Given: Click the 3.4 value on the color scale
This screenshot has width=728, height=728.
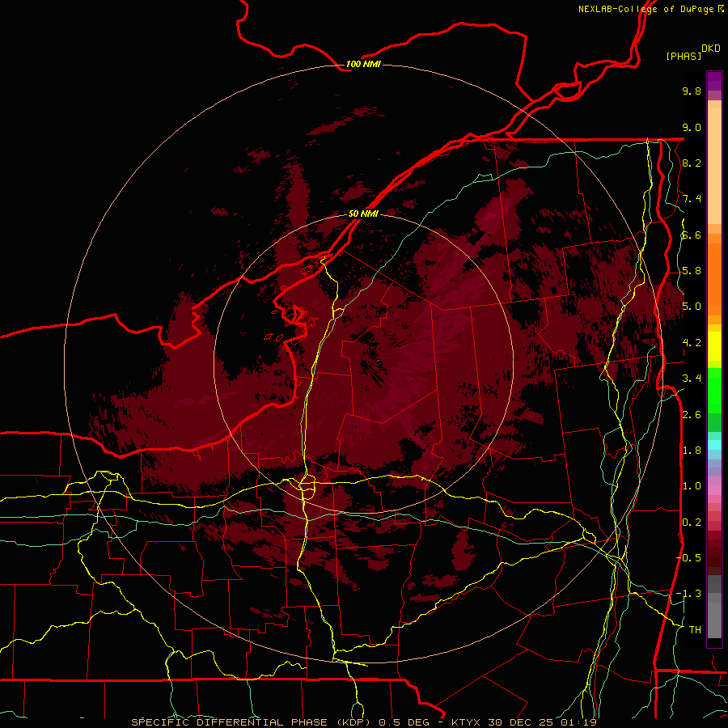Looking at the screenshot, I should (692, 379).
